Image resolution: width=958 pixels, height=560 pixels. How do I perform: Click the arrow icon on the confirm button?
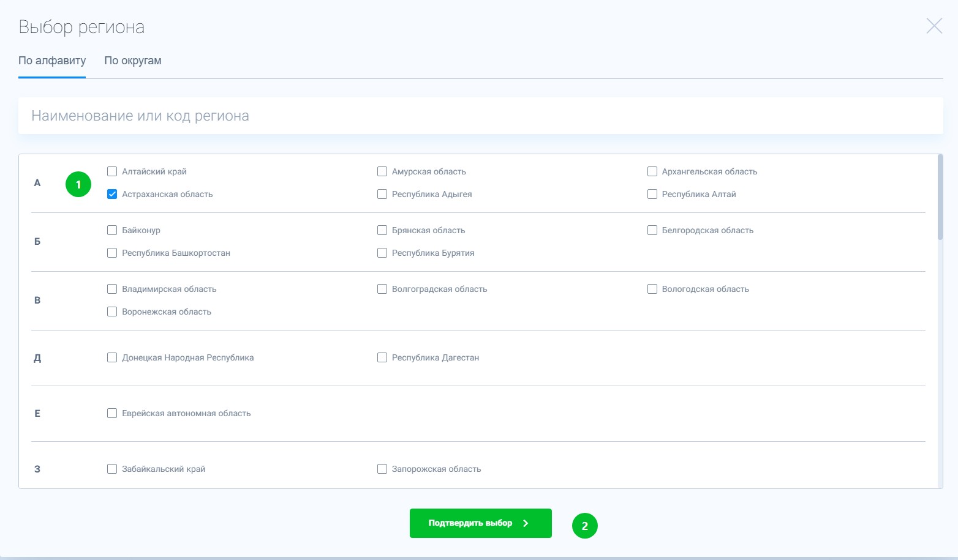click(526, 523)
